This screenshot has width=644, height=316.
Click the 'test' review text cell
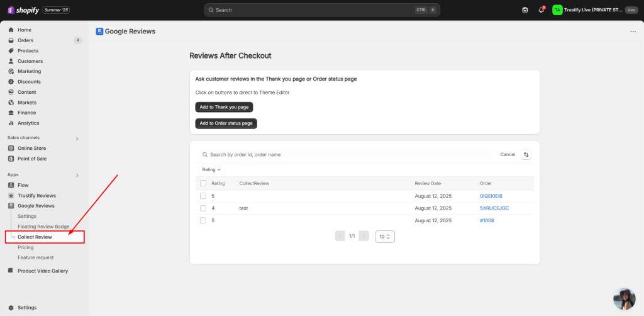click(243, 208)
